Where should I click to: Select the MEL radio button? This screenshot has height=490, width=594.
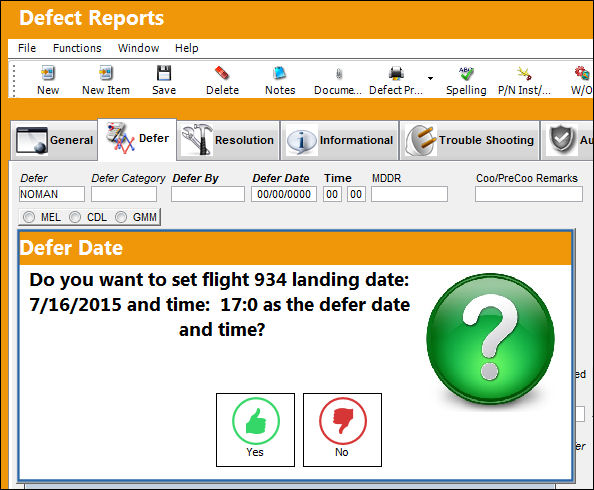pyautogui.click(x=29, y=217)
